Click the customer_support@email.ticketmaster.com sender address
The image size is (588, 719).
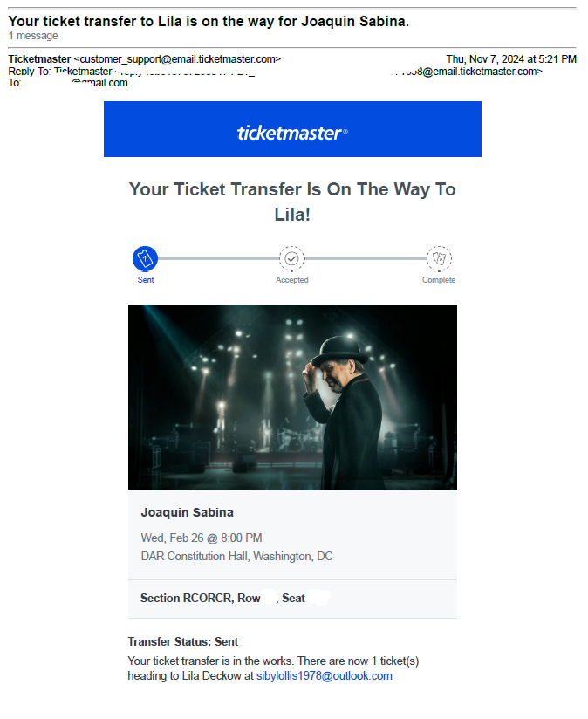tap(177, 59)
